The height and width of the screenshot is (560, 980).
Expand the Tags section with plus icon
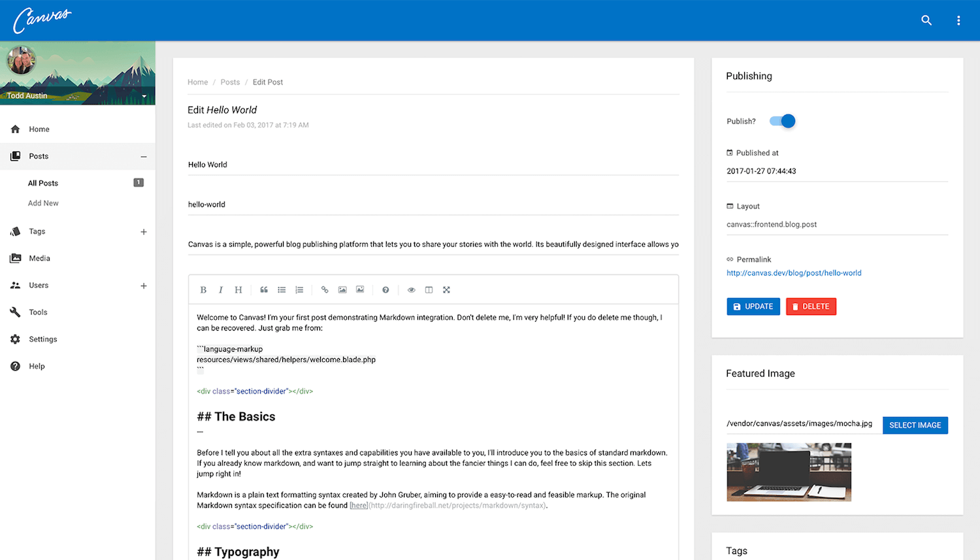(144, 232)
